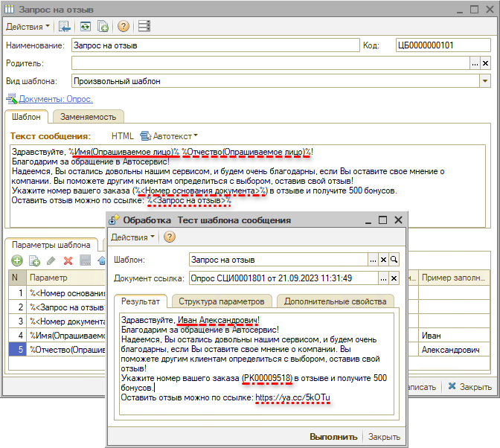
Task: Switch to the Шаблон tab
Action: [27, 117]
